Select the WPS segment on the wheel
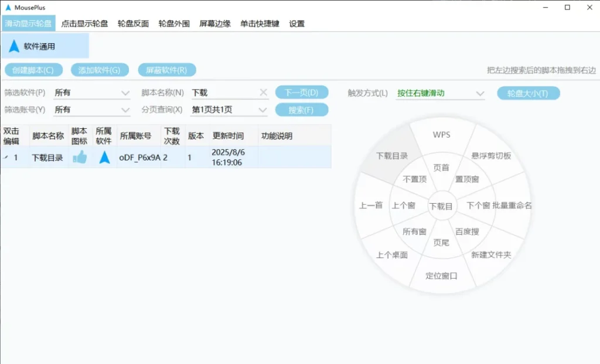Viewport: 600px width, 364px height. (x=441, y=135)
